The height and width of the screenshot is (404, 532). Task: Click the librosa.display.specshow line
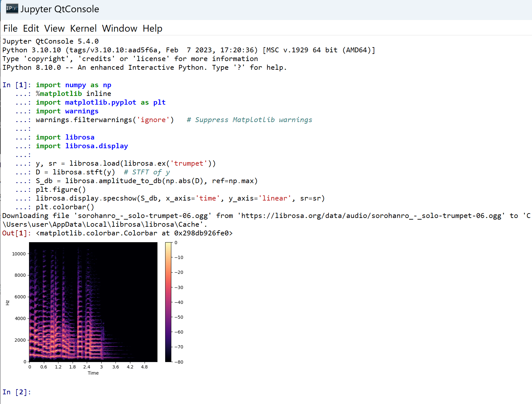pos(180,198)
